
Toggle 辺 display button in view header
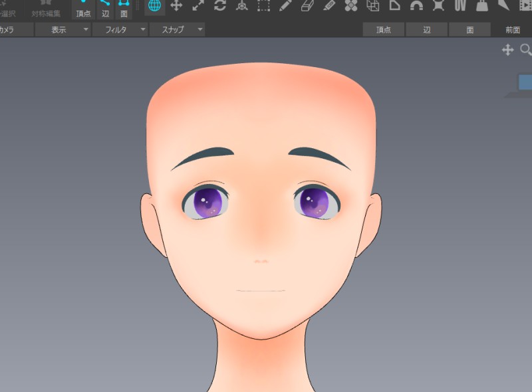[426, 30]
